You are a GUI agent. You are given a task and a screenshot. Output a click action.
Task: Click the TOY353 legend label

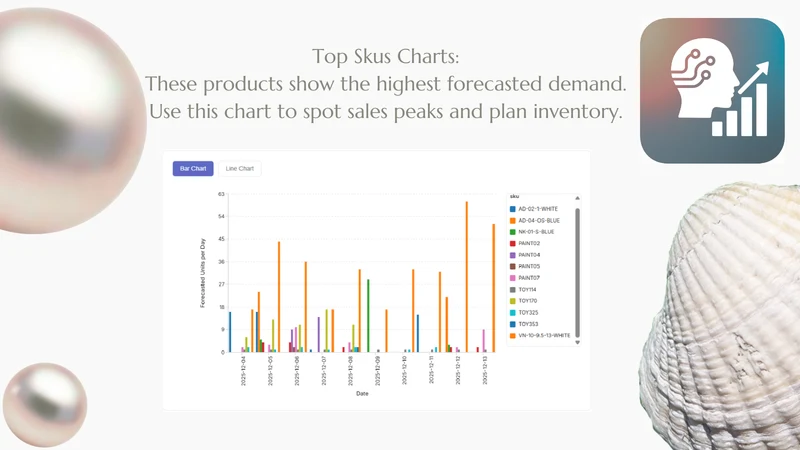pos(528,324)
